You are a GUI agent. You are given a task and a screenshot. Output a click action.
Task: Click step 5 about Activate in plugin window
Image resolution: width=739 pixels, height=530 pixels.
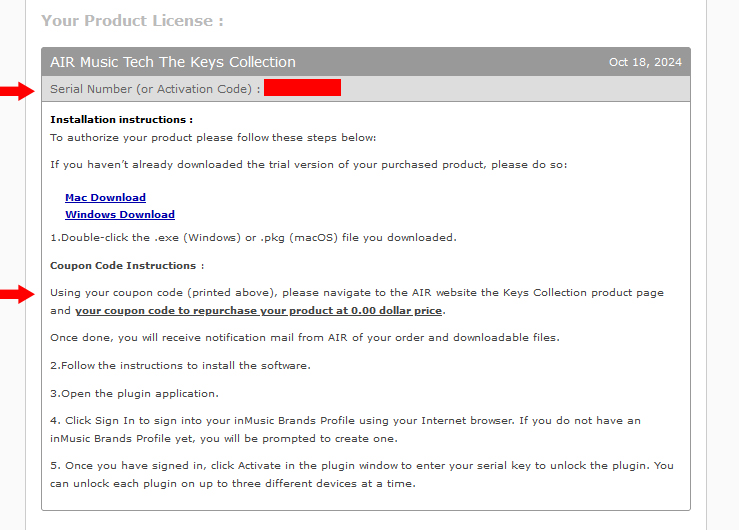click(x=360, y=467)
